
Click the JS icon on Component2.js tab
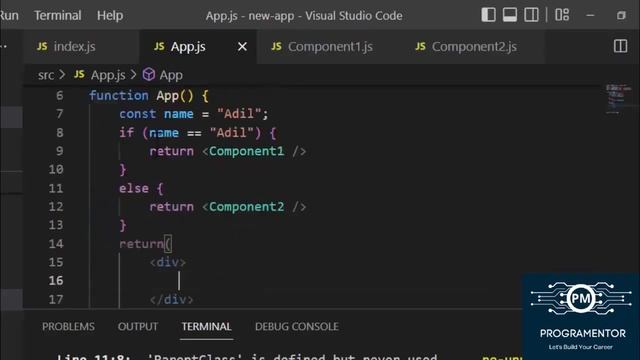[x=420, y=46]
